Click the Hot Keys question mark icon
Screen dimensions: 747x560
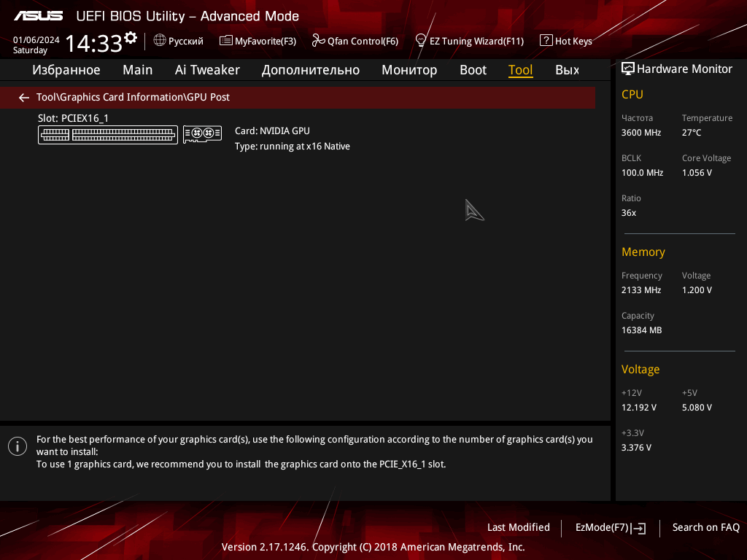coord(546,41)
